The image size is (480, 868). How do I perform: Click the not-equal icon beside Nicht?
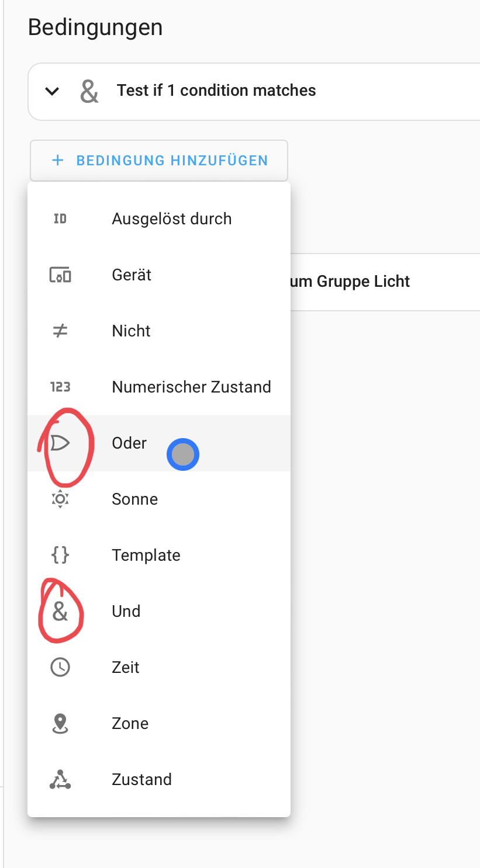click(x=60, y=331)
